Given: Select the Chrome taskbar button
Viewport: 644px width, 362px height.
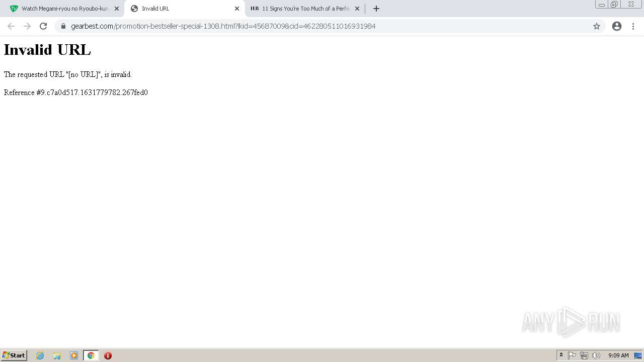Looking at the screenshot, I should coord(91,355).
